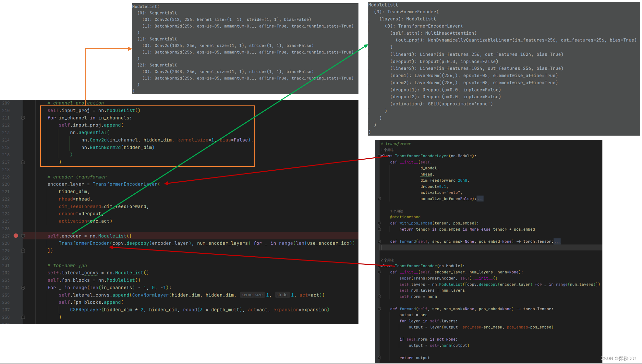Click nn.Conv2d on line 214
Screen dimensions: 642x364
pos(94,140)
